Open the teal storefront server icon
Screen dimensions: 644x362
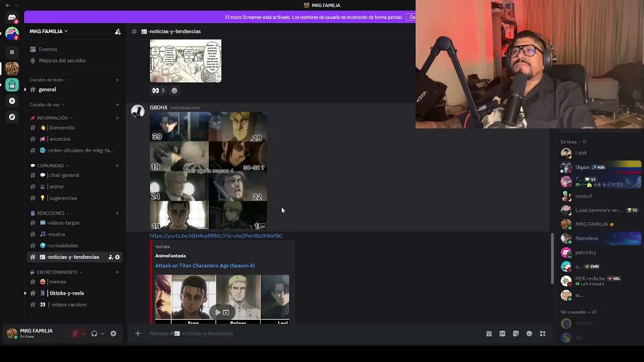click(x=12, y=85)
